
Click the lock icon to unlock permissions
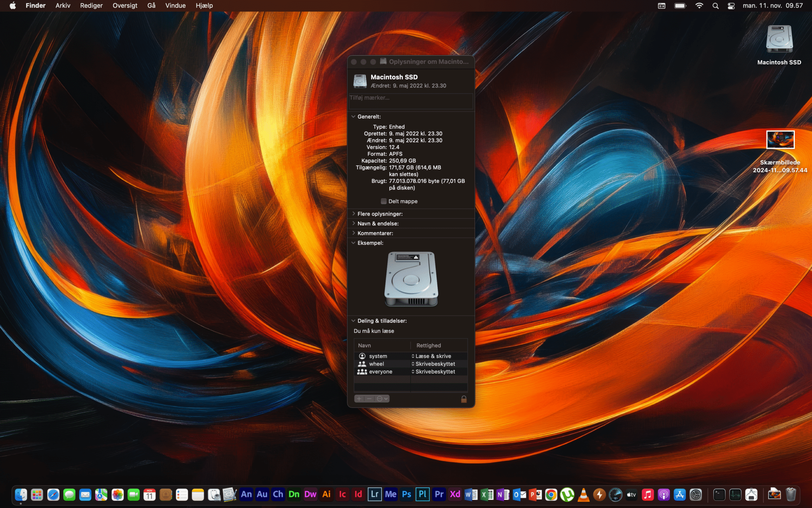coord(463,399)
